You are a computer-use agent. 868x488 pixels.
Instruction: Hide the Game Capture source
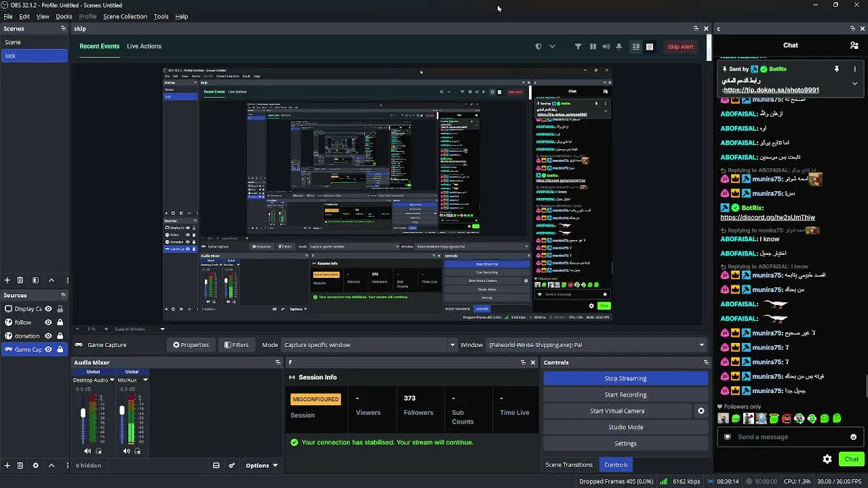(x=48, y=350)
